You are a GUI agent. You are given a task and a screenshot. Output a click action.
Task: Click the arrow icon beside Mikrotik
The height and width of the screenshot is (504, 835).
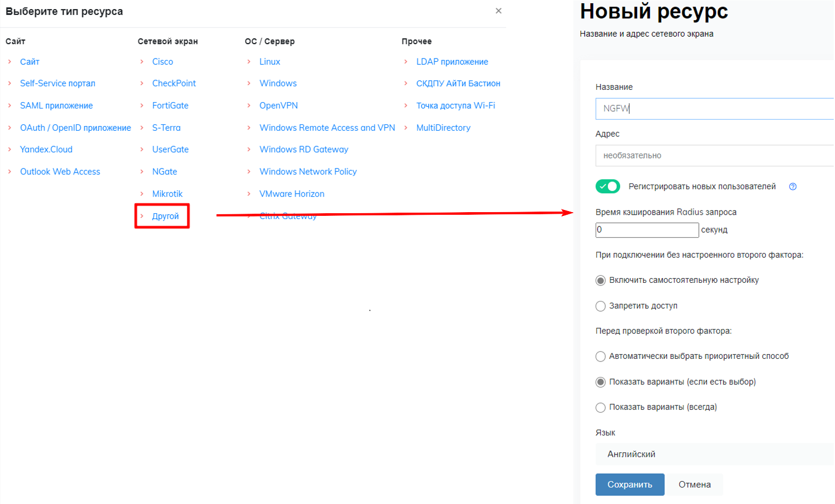pos(142,194)
